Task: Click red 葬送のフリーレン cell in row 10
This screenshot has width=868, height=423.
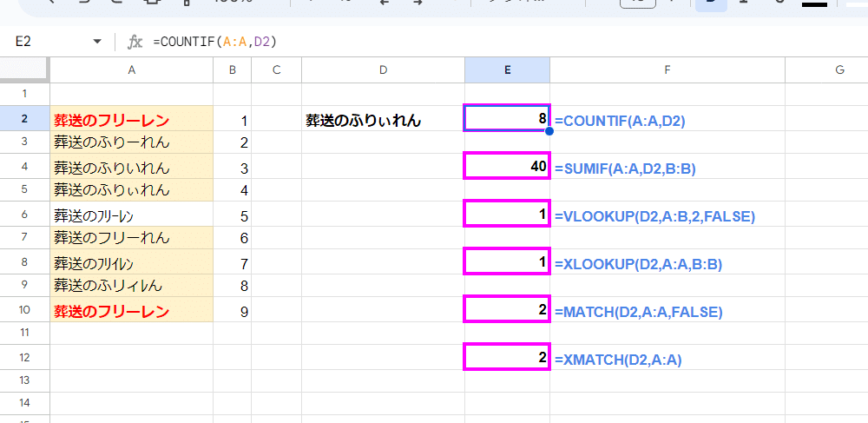Action: (x=132, y=309)
